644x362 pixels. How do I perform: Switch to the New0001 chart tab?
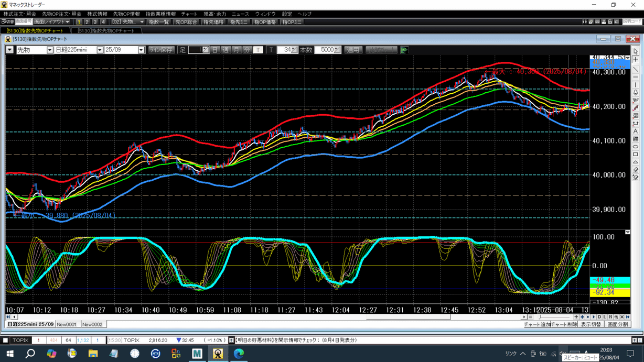pyautogui.click(x=67, y=324)
